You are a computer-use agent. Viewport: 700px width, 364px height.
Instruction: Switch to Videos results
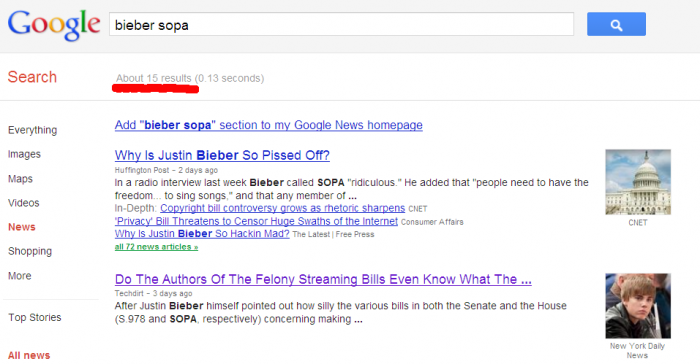coord(24,203)
